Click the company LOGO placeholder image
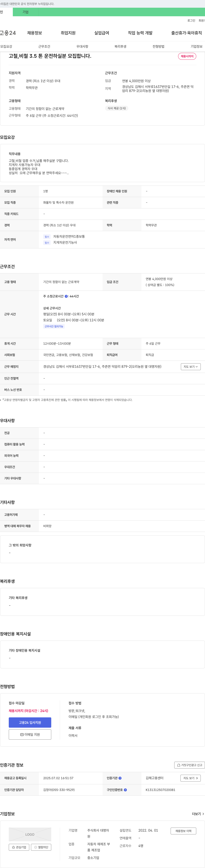 pos(30,834)
